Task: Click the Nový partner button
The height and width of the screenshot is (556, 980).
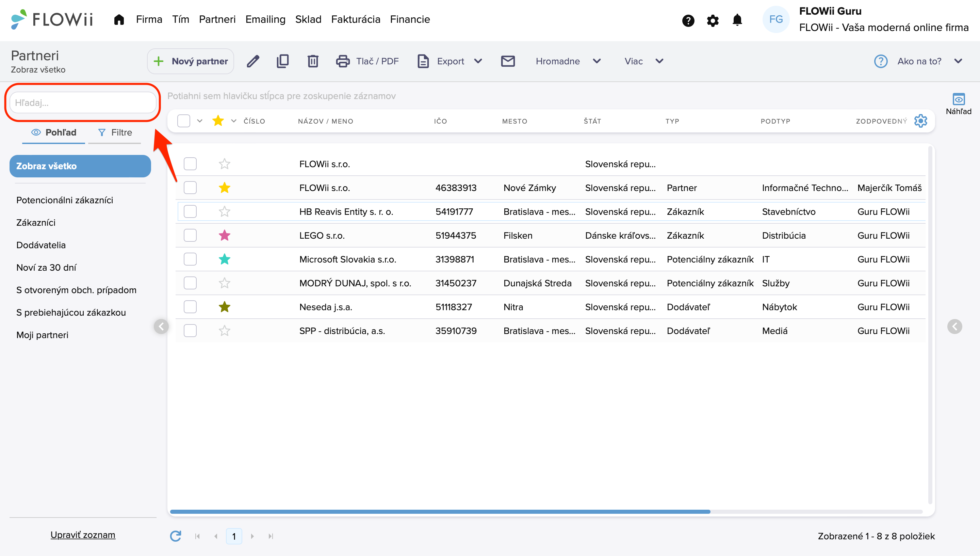Action: click(x=191, y=61)
